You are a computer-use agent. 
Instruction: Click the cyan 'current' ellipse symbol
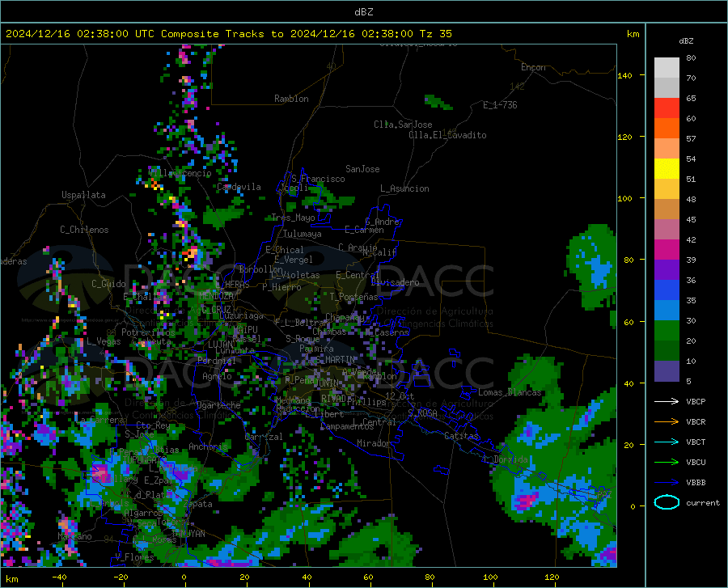click(667, 502)
